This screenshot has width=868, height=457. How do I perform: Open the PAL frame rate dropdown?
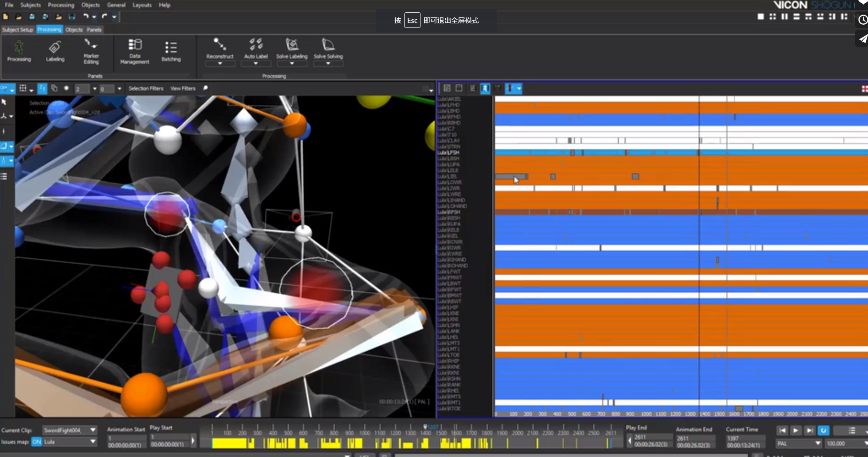(x=818, y=443)
